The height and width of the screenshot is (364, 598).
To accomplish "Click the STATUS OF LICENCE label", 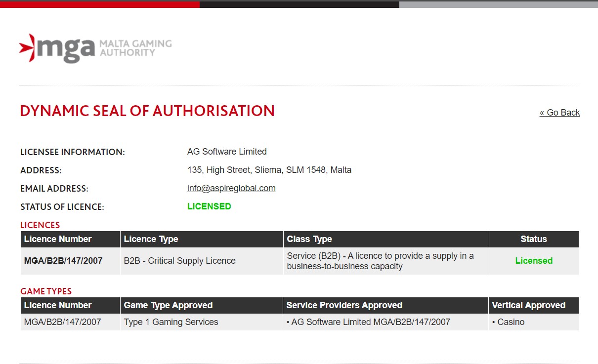I will click(62, 207).
